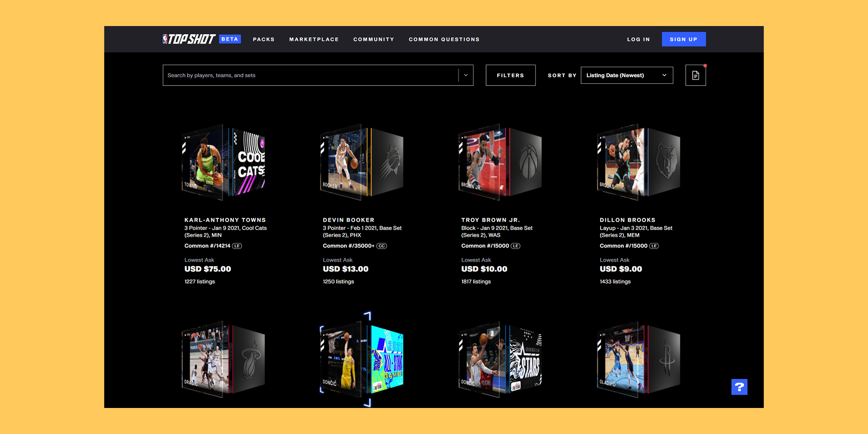Click the 1433 listings text
The image size is (868, 434).
(x=615, y=282)
